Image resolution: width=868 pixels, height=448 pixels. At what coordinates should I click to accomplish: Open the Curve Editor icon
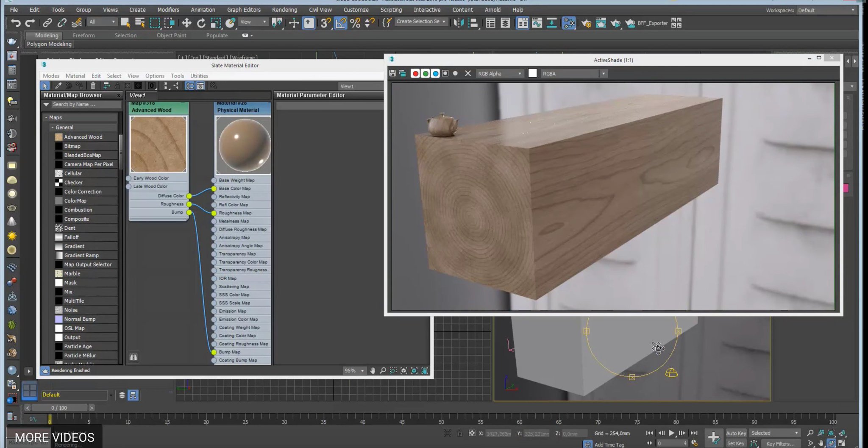[x=537, y=23]
